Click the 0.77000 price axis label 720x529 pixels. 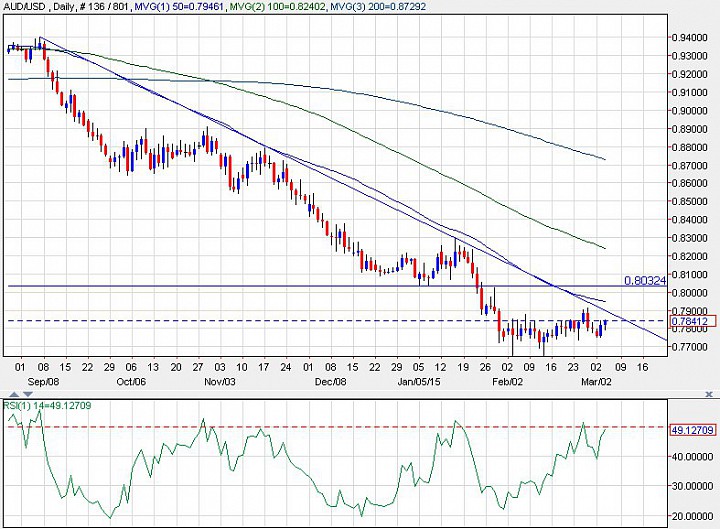click(689, 347)
